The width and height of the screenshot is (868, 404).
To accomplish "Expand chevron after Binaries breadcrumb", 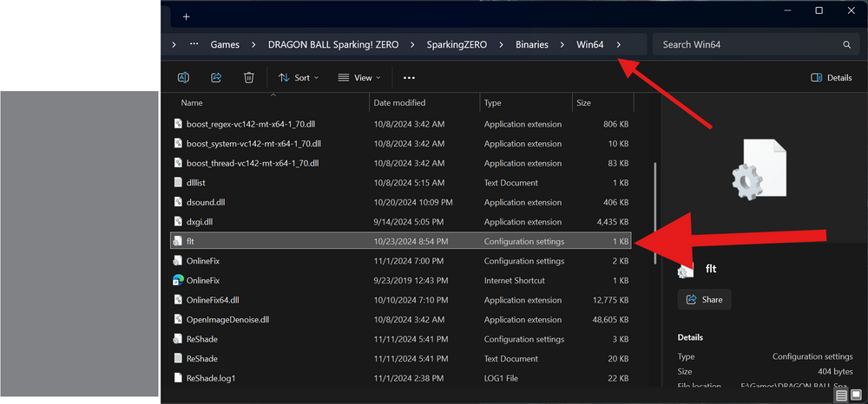I will click(x=562, y=45).
